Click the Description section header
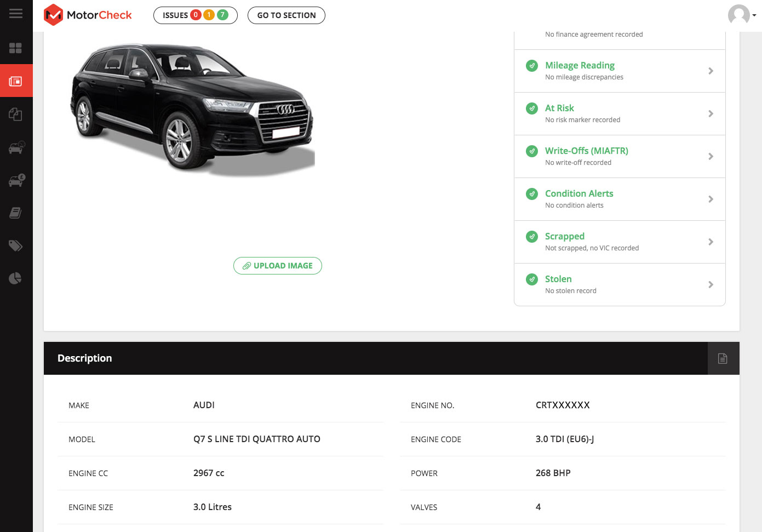This screenshot has width=762, height=532. point(84,358)
